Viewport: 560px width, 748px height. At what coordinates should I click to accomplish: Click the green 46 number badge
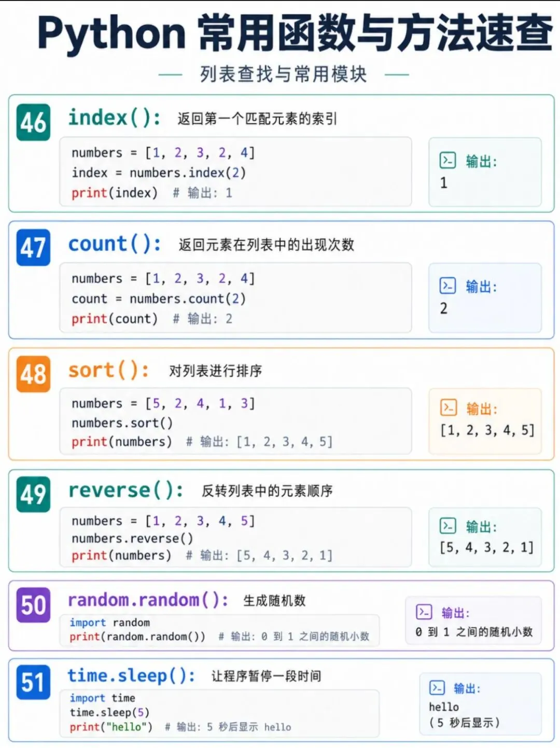pyautogui.click(x=34, y=122)
